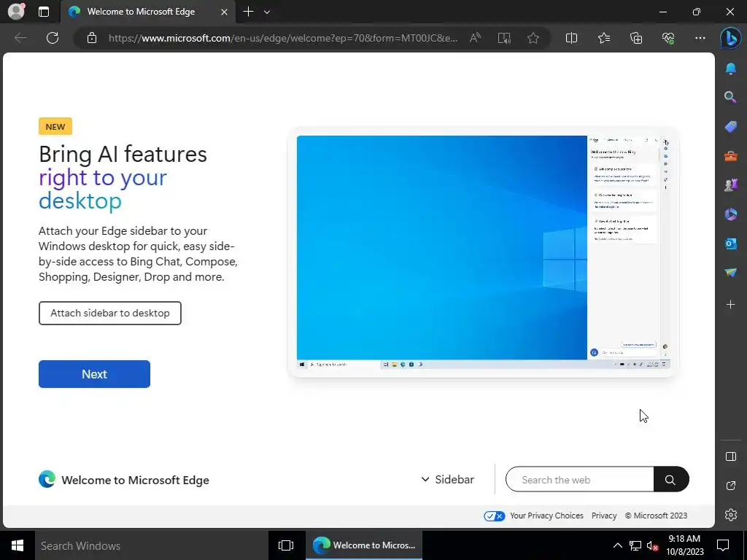The image size is (747, 560).
Task: Open the tab actions menu icon
Action: click(x=44, y=12)
